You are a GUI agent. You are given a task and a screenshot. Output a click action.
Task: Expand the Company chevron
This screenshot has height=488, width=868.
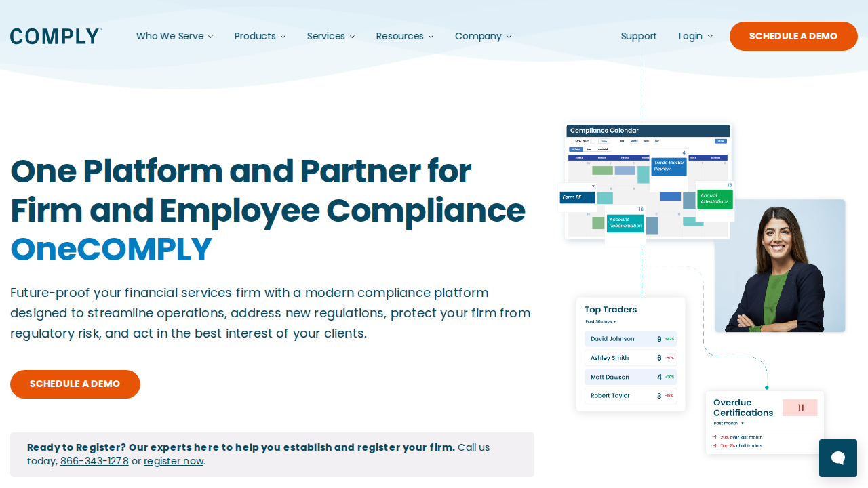coord(509,37)
